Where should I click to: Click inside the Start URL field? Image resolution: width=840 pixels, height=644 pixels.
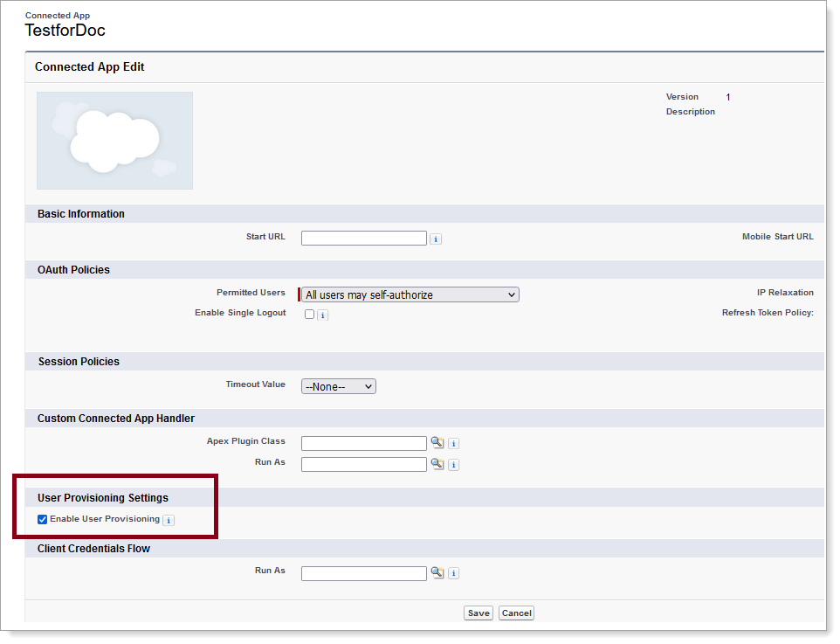[363, 238]
